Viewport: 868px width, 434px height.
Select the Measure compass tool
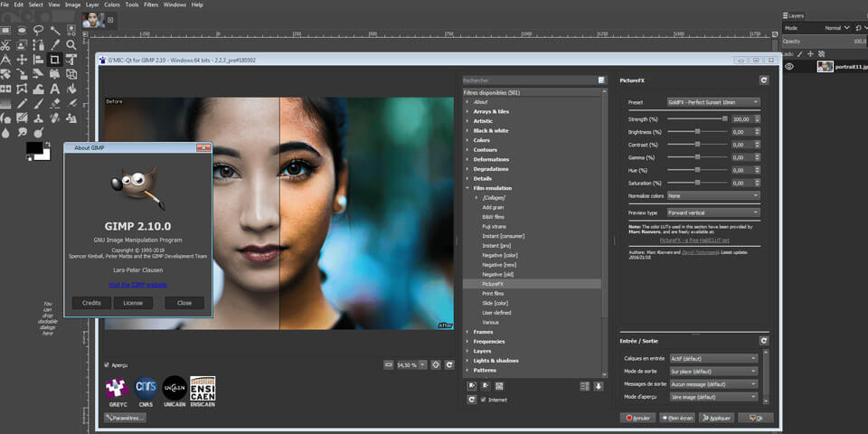click(5, 60)
